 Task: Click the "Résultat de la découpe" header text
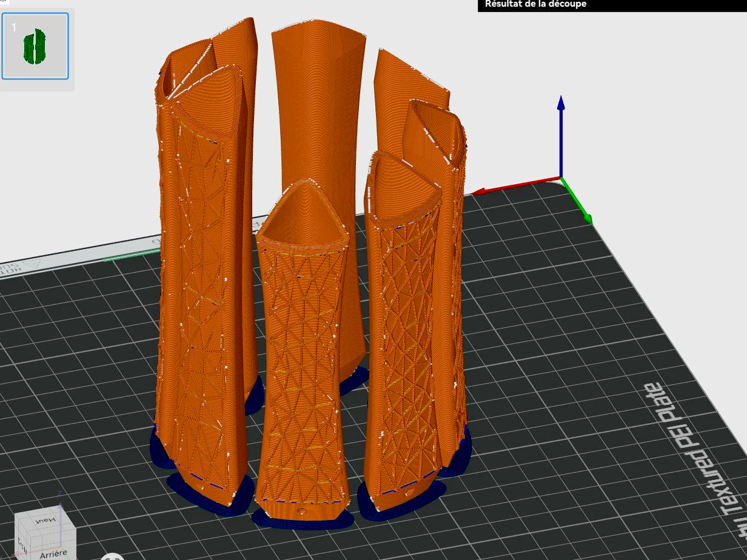click(535, 4)
